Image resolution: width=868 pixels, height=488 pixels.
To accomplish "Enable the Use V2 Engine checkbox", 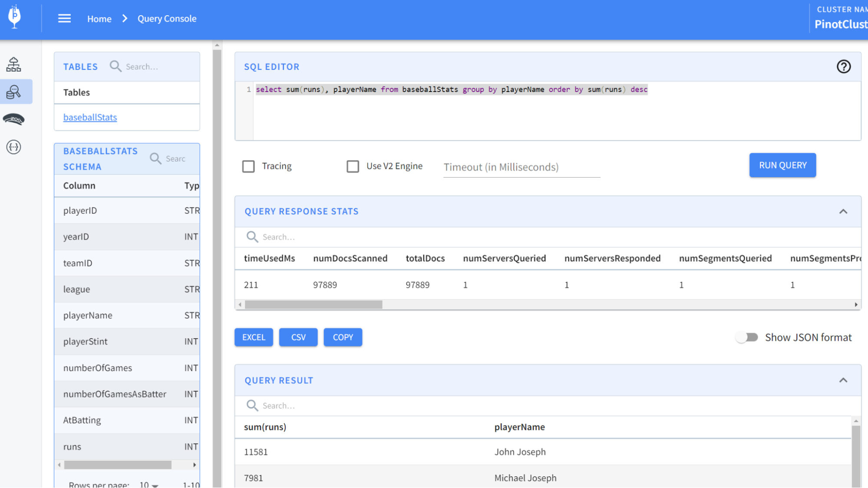I will pos(353,166).
